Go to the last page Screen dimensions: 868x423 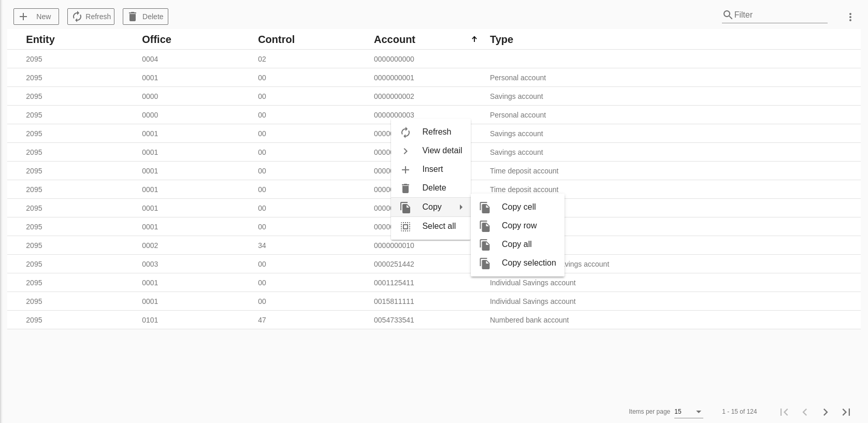tap(846, 412)
